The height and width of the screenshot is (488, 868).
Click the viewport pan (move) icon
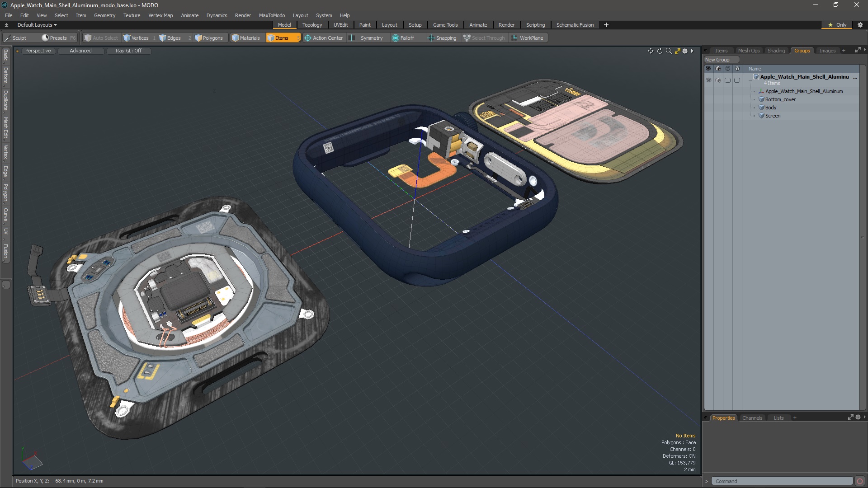651,51
